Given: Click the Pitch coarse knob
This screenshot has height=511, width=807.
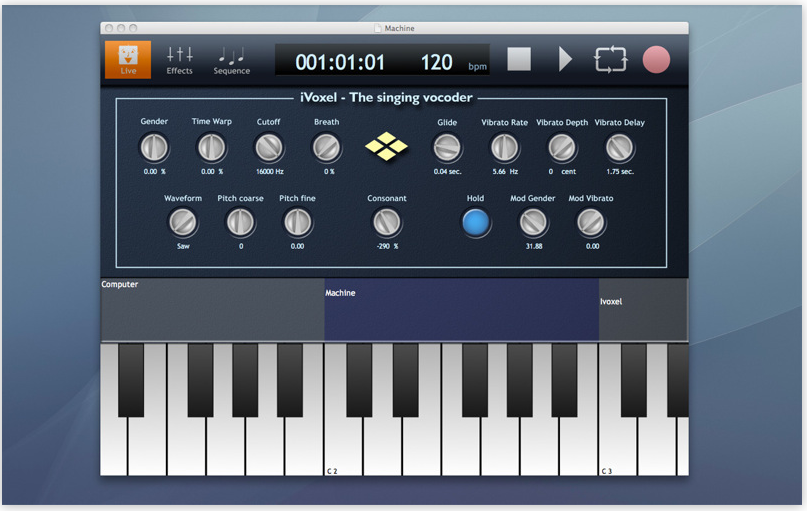Looking at the screenshot, I should coord(240,223).
